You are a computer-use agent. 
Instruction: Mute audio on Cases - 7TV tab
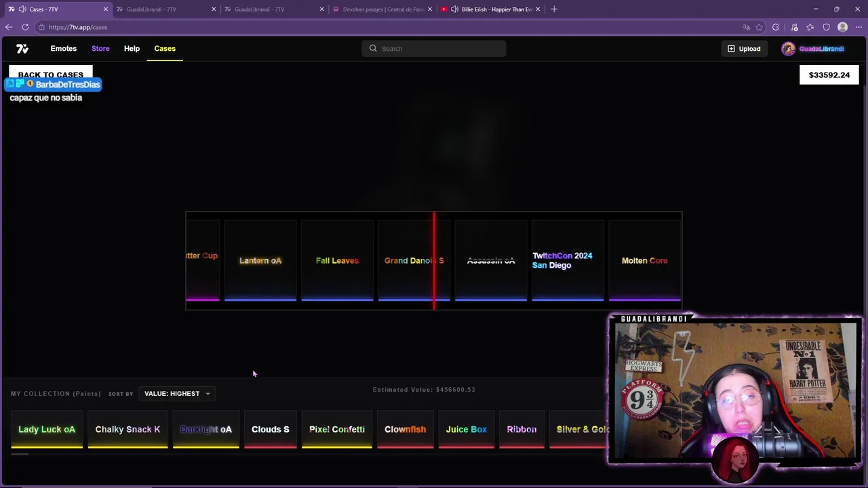point(22,9)
